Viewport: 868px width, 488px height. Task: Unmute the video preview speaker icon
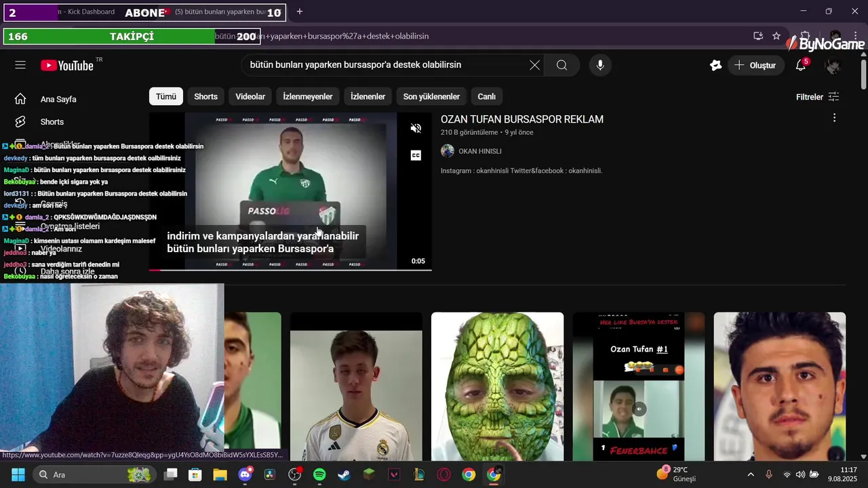(x=416, y=128)
